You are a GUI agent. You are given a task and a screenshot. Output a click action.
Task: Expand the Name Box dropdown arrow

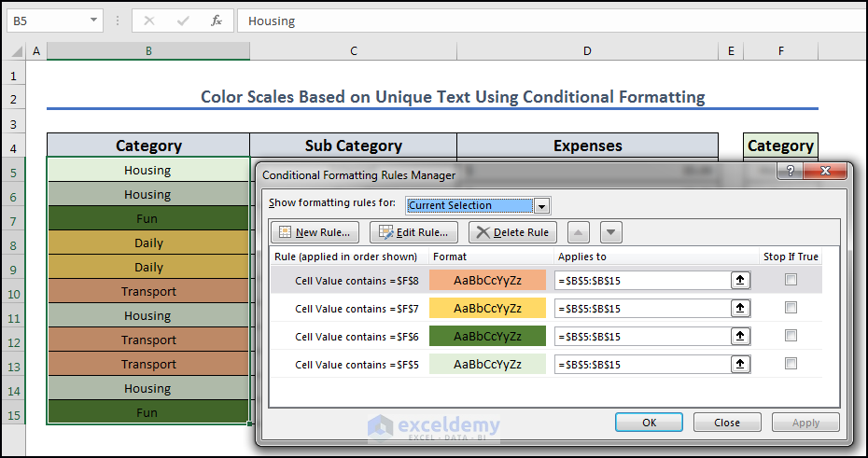[94, 20]
